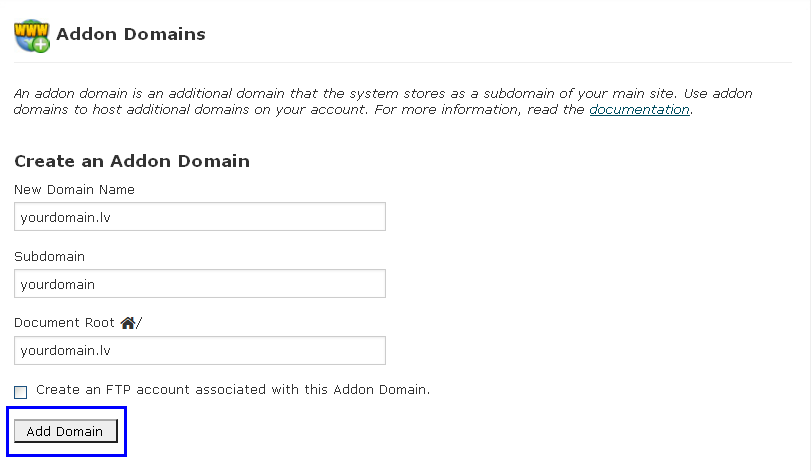Click the Subdomain label

click(x=49, y=256)
